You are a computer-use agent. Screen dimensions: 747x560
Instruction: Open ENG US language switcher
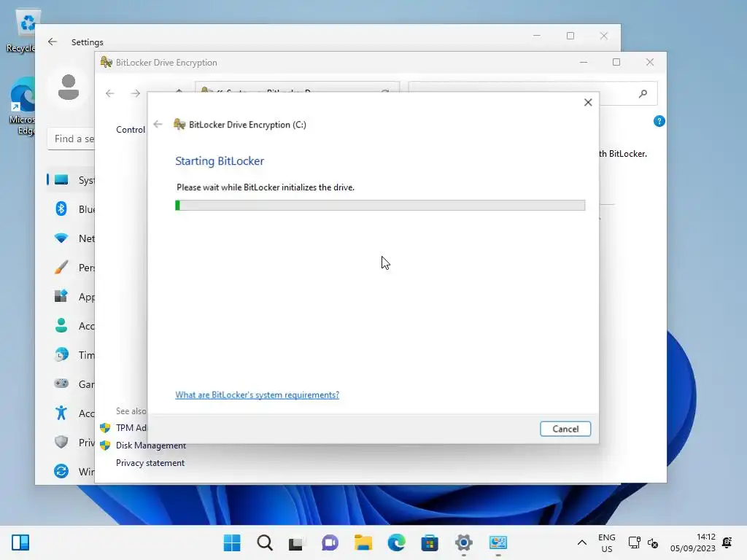click(606, 542)
